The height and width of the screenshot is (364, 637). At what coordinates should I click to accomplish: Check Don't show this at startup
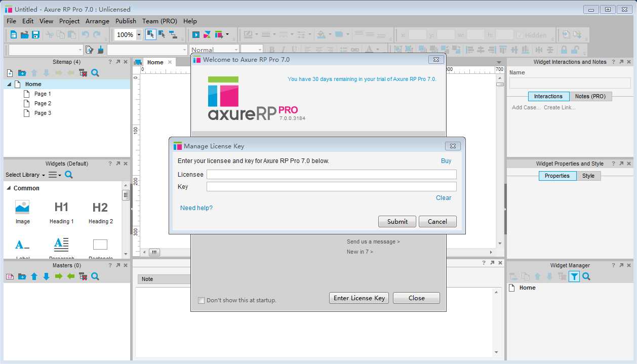tap(201, 300)
